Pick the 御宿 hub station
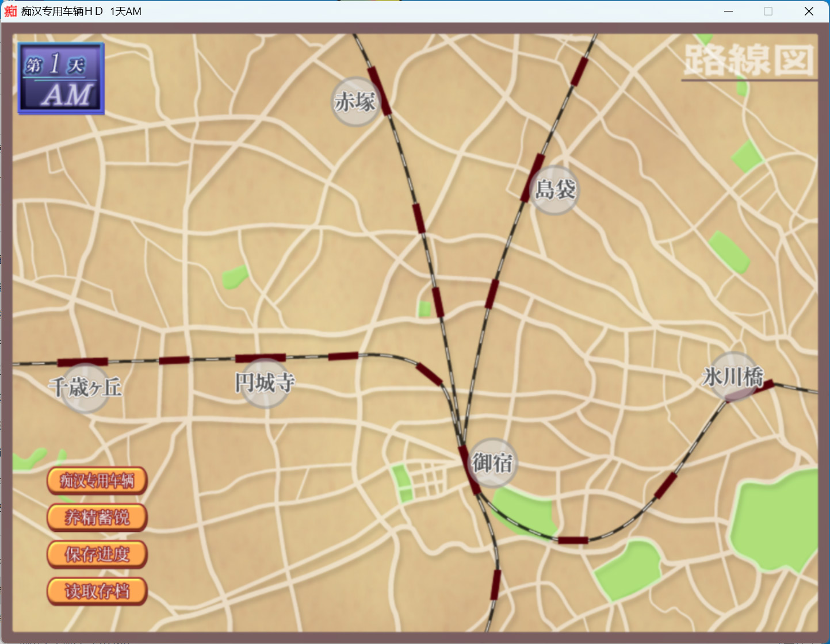Viewport: 830px width, 644px height. pos(492,462)
